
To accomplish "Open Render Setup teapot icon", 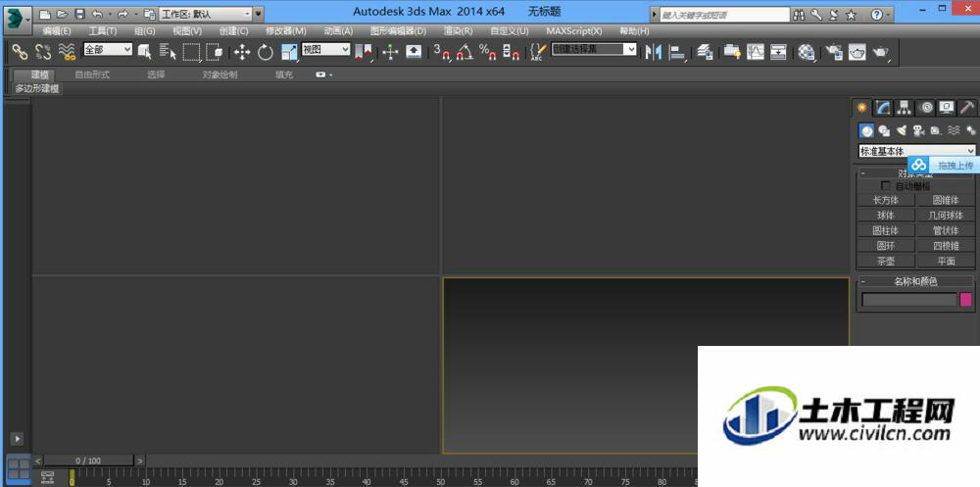I will pos(834,53).
